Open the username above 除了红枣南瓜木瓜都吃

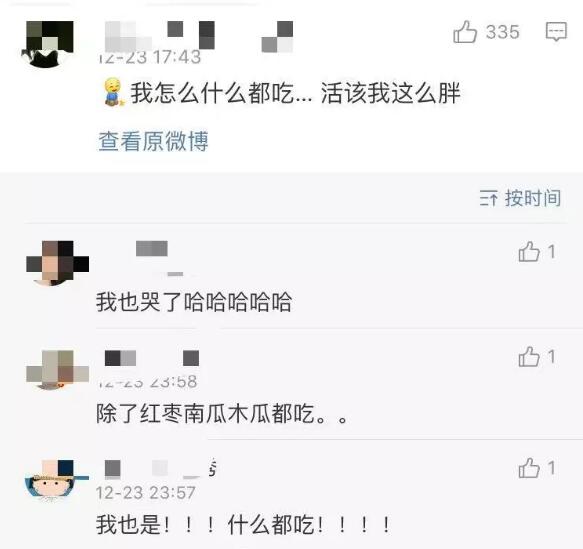152,358
